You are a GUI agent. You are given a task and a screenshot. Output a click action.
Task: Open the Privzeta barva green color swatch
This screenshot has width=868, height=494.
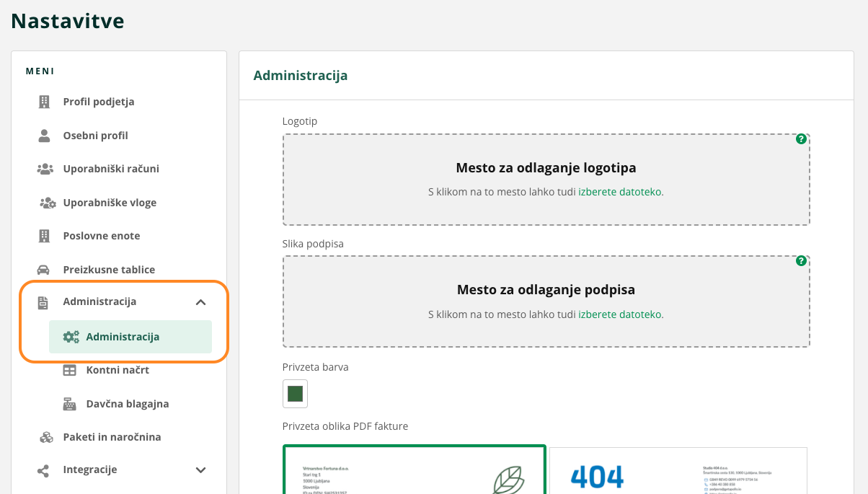click(295, 394)
